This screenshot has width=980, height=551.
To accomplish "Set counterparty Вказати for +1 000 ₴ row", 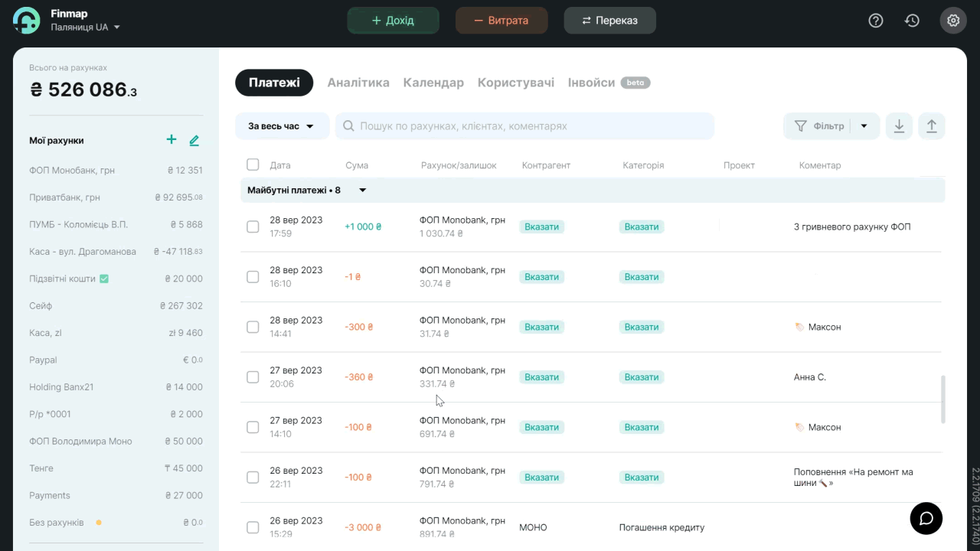I will click(542, 227).
